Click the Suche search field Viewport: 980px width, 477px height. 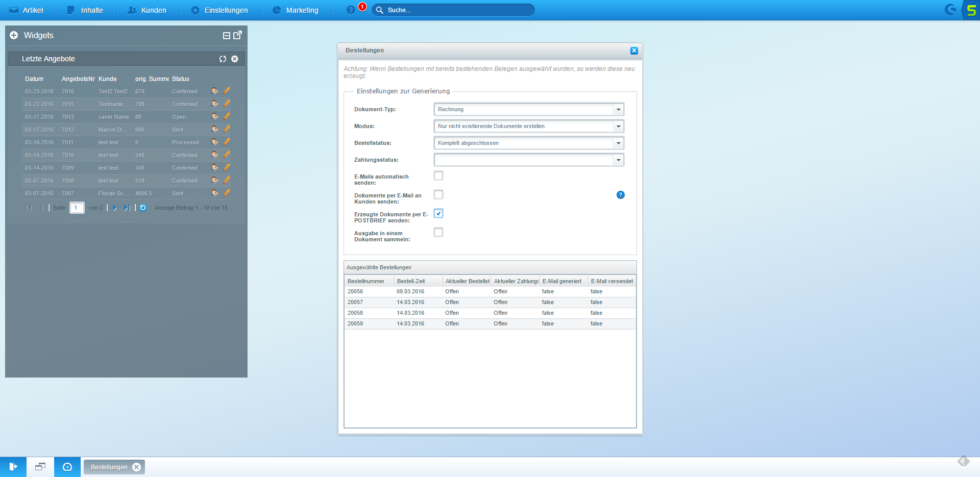(x=453, y=10)
